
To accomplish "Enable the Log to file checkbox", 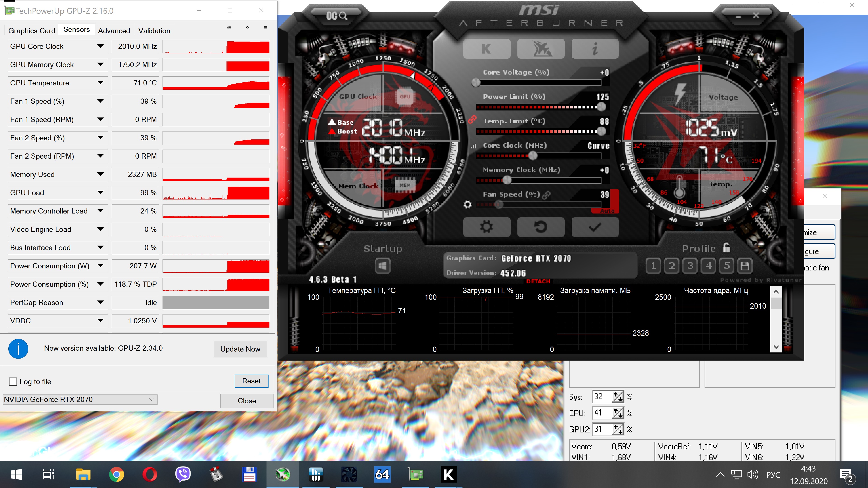I will tap(13, 382).
